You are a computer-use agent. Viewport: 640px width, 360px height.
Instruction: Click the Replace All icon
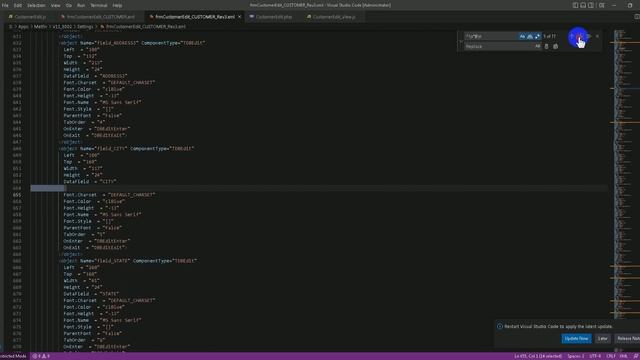click(556, 47)
